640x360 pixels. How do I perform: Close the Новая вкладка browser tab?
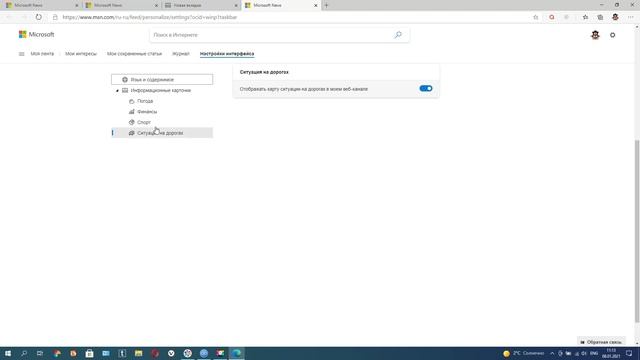pyautogui.click(x=236, y=5)
